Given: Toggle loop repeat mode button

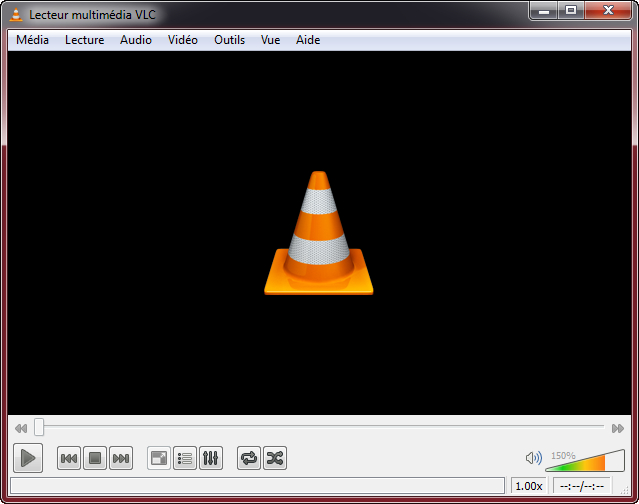Looking at the screenshot, I should coord(249,458).
